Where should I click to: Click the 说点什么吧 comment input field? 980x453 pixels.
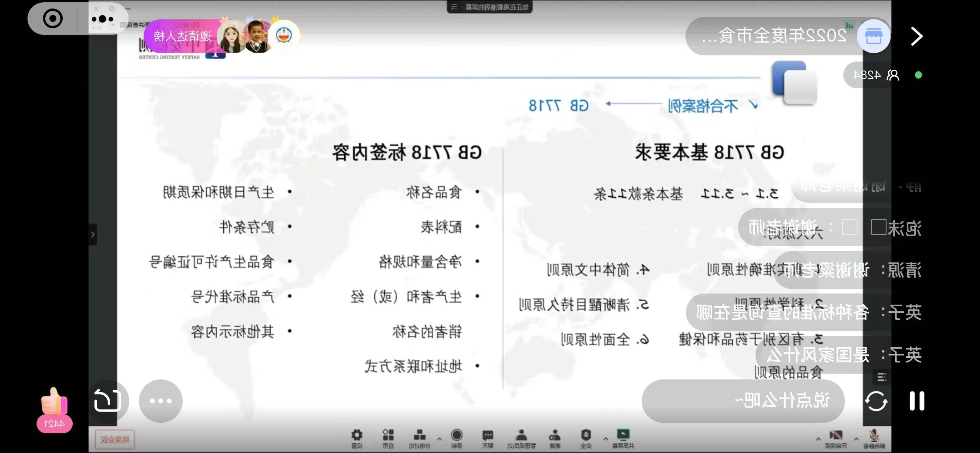[x=742, y=401]
